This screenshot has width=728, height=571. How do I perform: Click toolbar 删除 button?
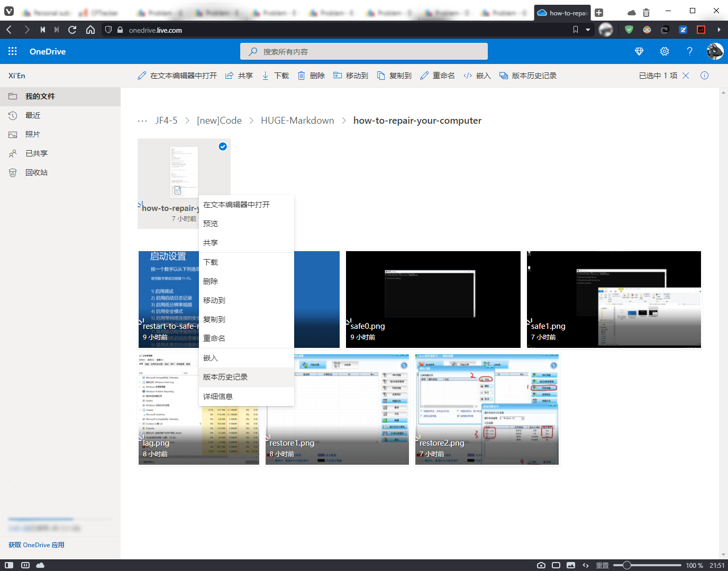point(311,76)
